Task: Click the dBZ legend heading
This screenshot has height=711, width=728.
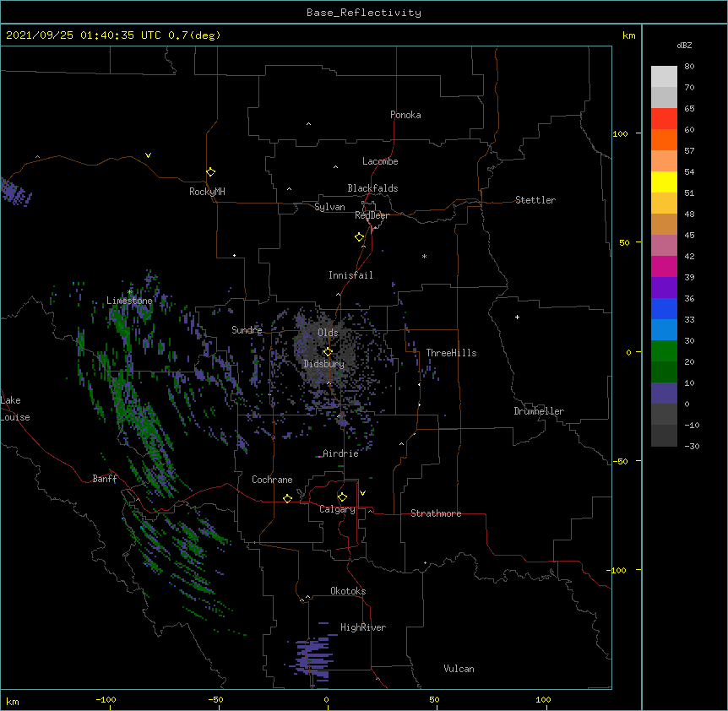Action: point(684,46)
